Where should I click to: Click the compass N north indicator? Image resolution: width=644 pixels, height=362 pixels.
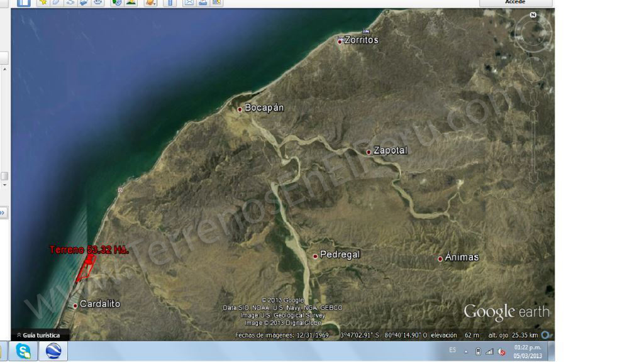click(533, 15)
